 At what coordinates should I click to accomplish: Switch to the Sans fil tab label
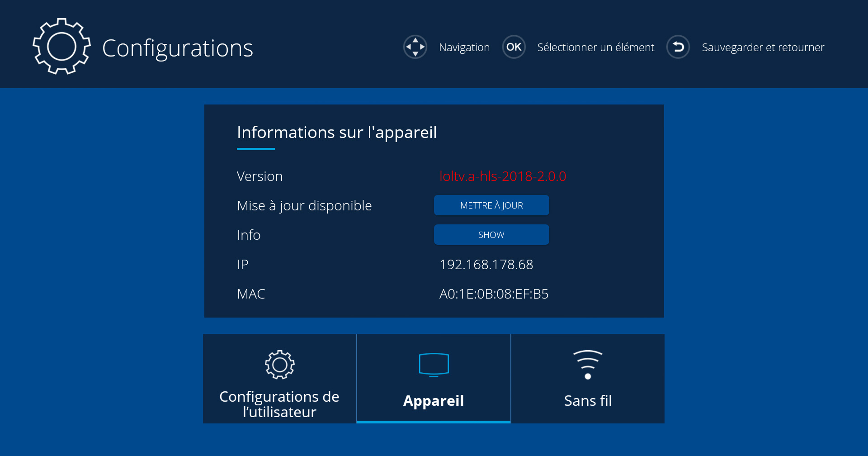588,401
